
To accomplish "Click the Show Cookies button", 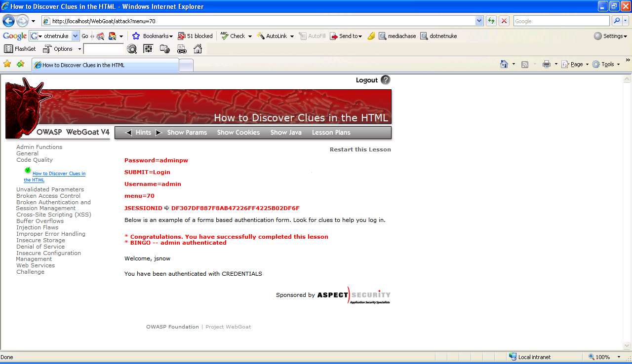I will (x=238, y=133).
